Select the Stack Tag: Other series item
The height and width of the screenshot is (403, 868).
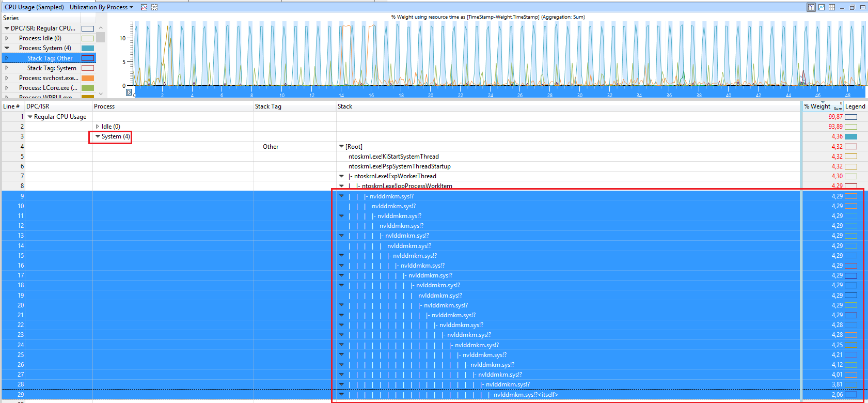50,58
